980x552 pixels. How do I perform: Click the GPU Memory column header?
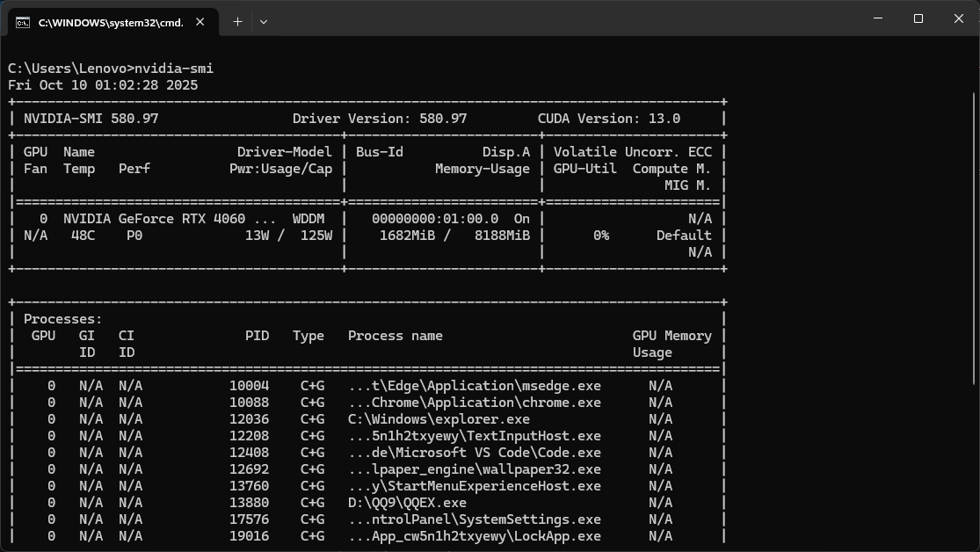coord(671,337)
